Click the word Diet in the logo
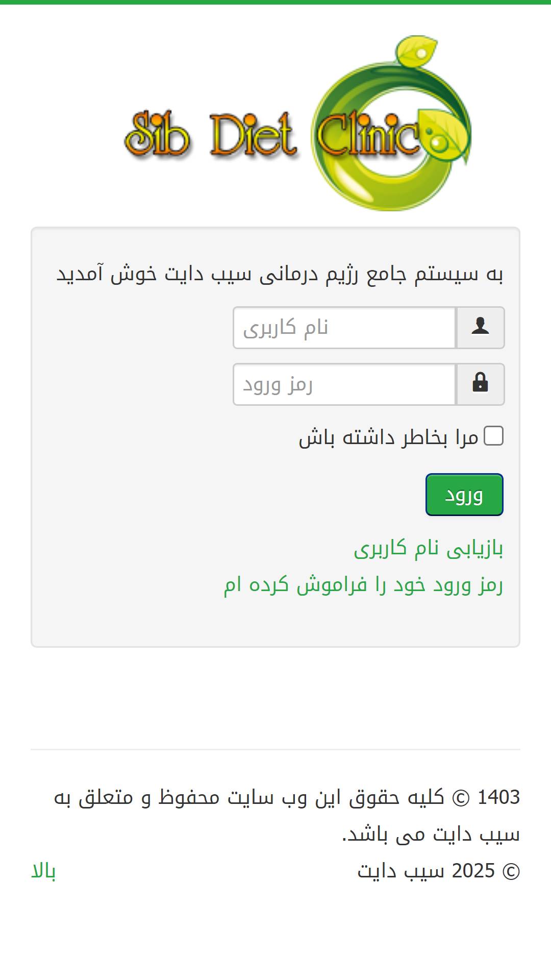551x980 pixels. (x=253, y=135)
